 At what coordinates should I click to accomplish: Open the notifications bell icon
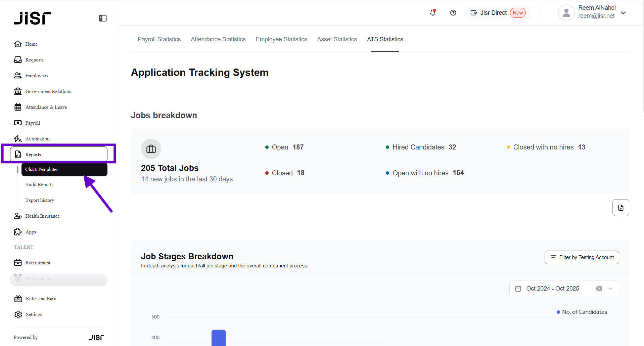pyautogui.click(x=433, y=13)
